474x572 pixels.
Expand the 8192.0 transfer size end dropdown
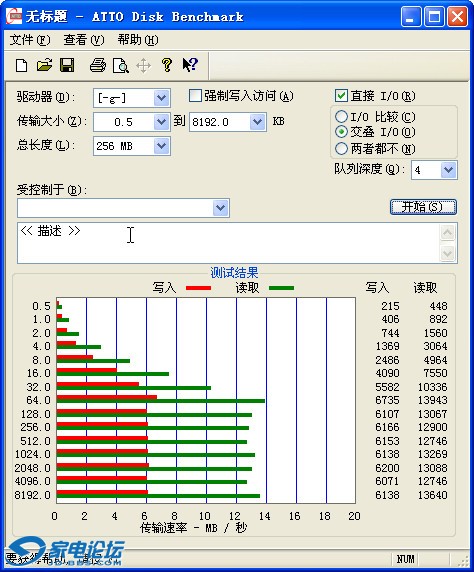click(x=257, y=122)
